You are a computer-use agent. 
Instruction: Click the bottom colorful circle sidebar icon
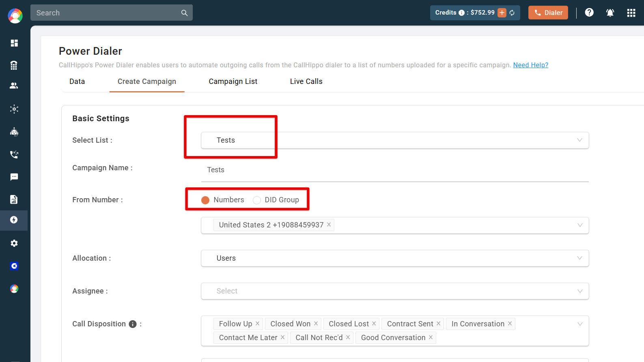point(14,289)
